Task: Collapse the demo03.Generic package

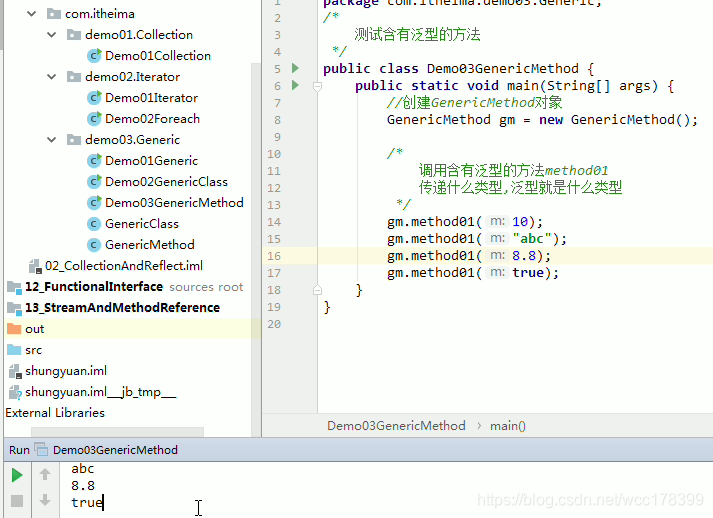Action: coord(51,140)
